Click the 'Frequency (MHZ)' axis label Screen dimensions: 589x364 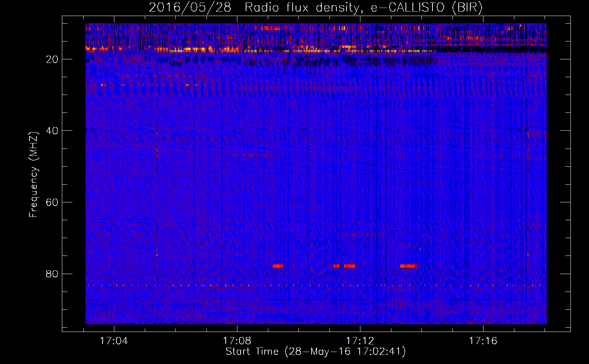tap(33, 175)
